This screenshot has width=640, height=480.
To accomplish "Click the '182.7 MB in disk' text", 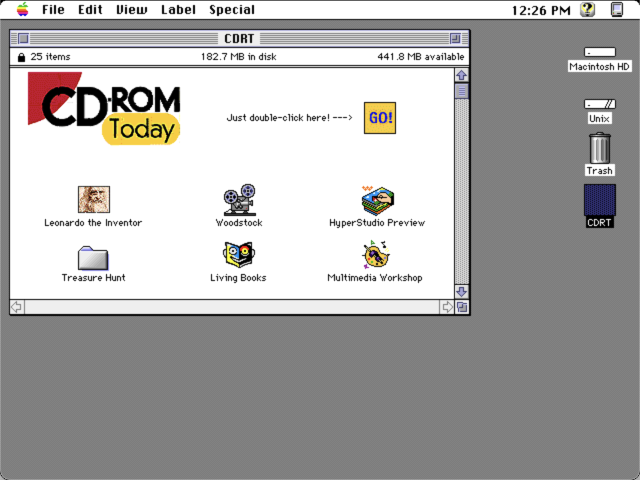I will pyautogui.click(x=238, y=57).
